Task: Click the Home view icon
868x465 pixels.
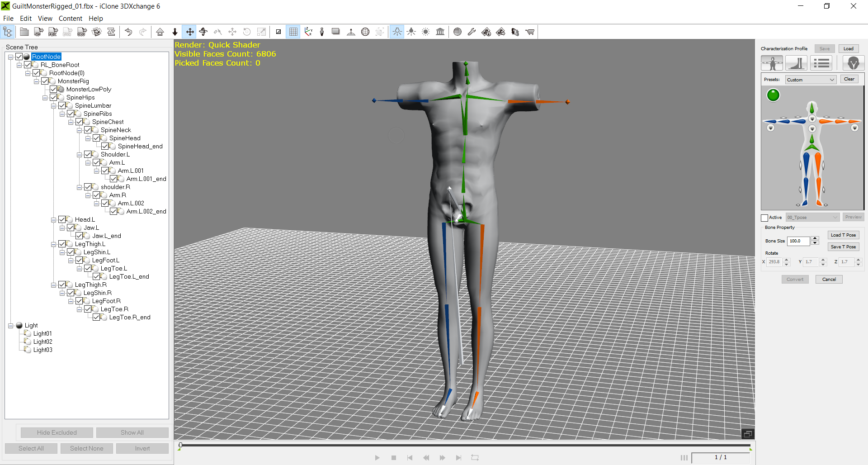Action: click(x=160, y=32)
